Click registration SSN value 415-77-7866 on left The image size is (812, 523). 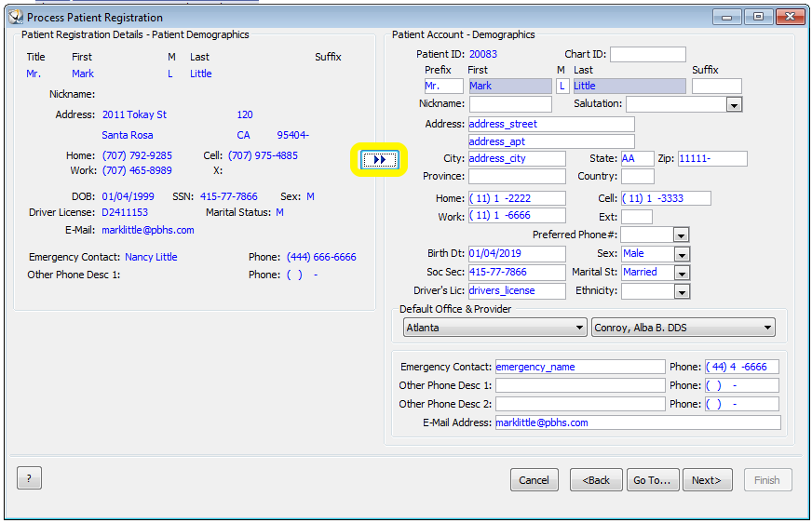click(229, 196)
